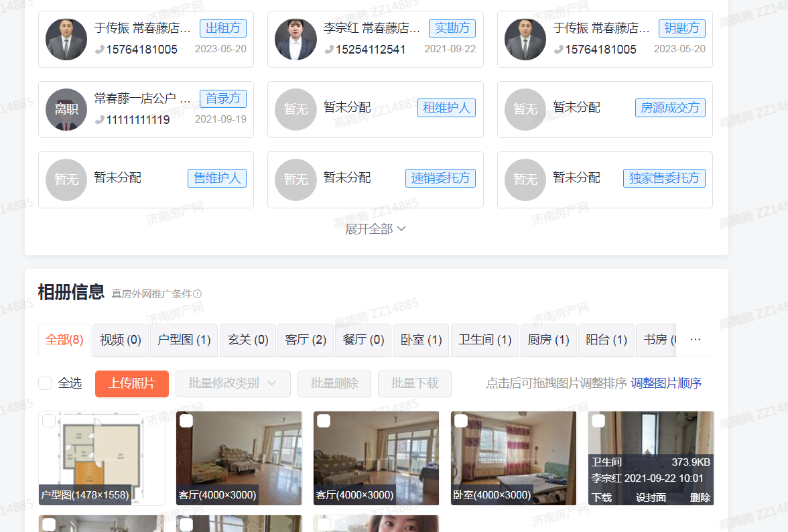Click 上传照片 button
788x532 pixels.
(x=131, y=384)
